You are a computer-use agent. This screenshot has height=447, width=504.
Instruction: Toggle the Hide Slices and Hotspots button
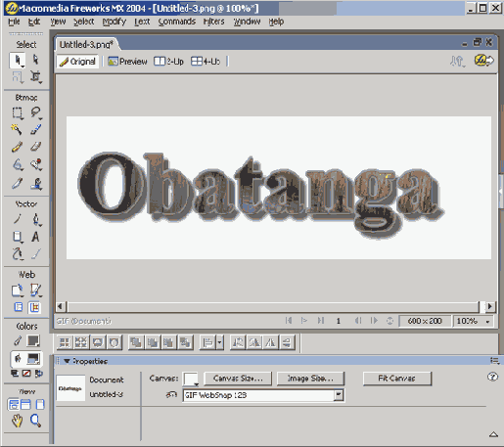pyautogui.click(x=19, y=307)
